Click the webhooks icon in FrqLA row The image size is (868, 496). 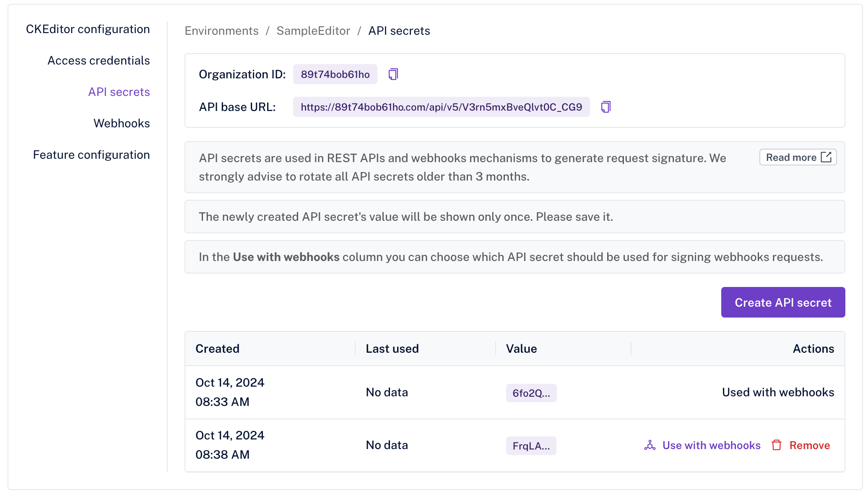[x=650, y=445]
